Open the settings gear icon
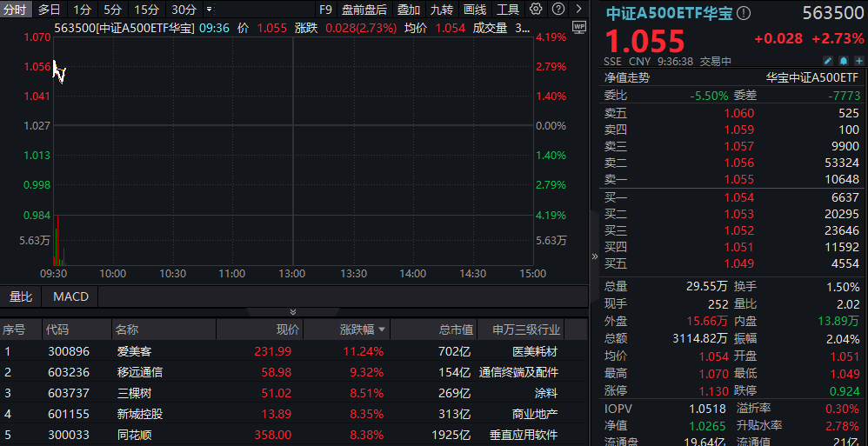Screen dimensions: 868x446 [x=535, y=9]
